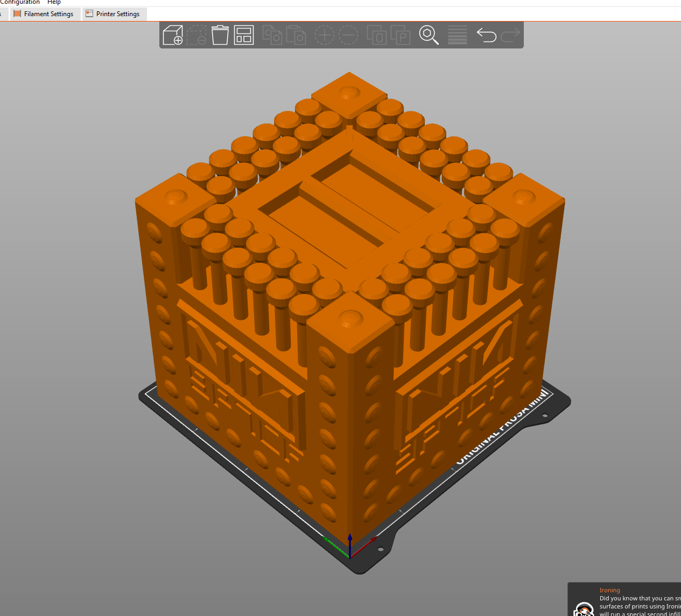Viewport: 681px width, 616px height.
Task: Click the Delete all objects trash icon
Action: pyautogui.click(x=220, y=34)
